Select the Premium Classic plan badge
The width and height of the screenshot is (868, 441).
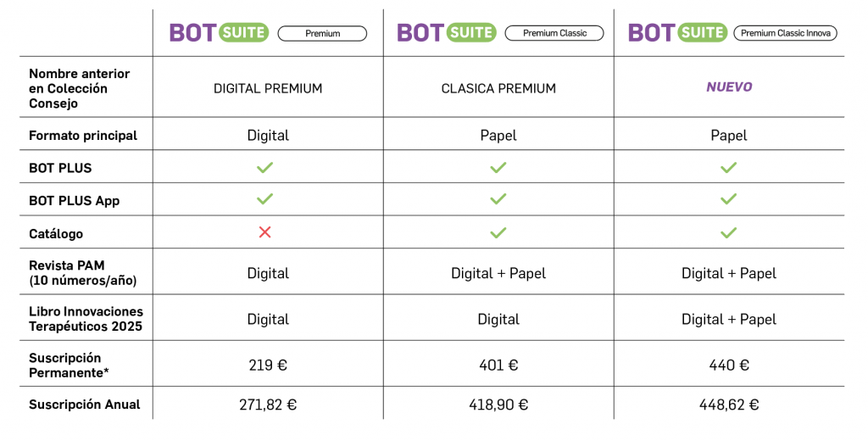554,33
